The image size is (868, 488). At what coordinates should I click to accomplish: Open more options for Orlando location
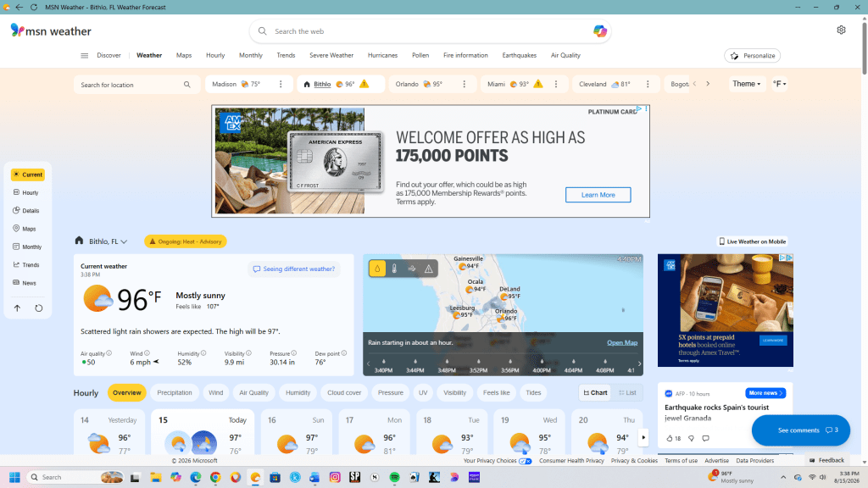tap(464, 84)
